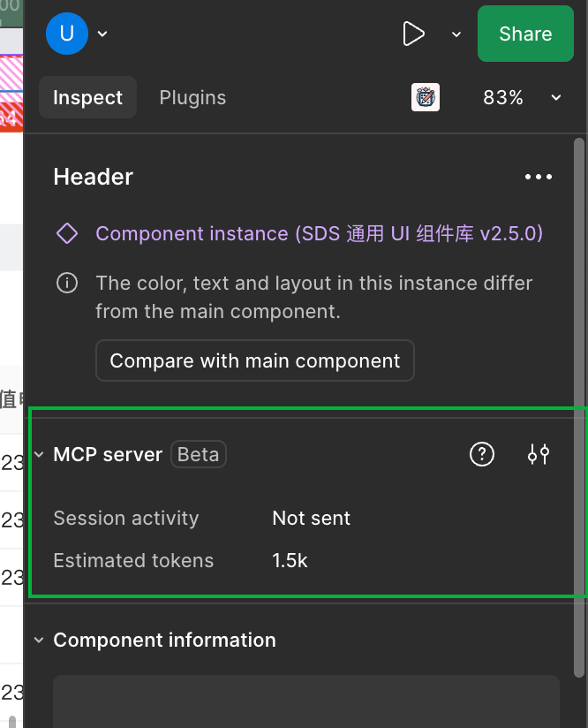Start the prototype with the Play icon
588x728 pixels.
413,34
